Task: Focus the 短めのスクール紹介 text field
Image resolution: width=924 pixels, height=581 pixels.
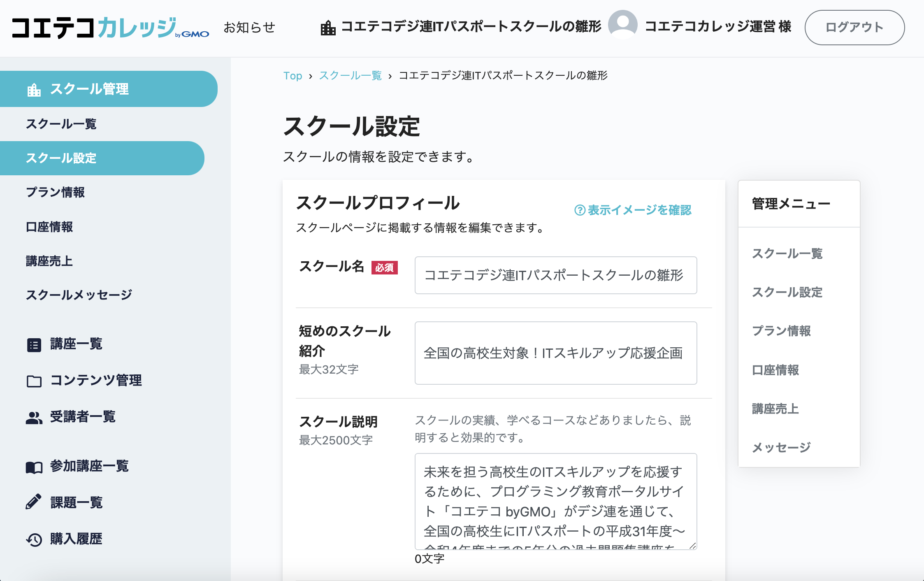Action: 556,353
